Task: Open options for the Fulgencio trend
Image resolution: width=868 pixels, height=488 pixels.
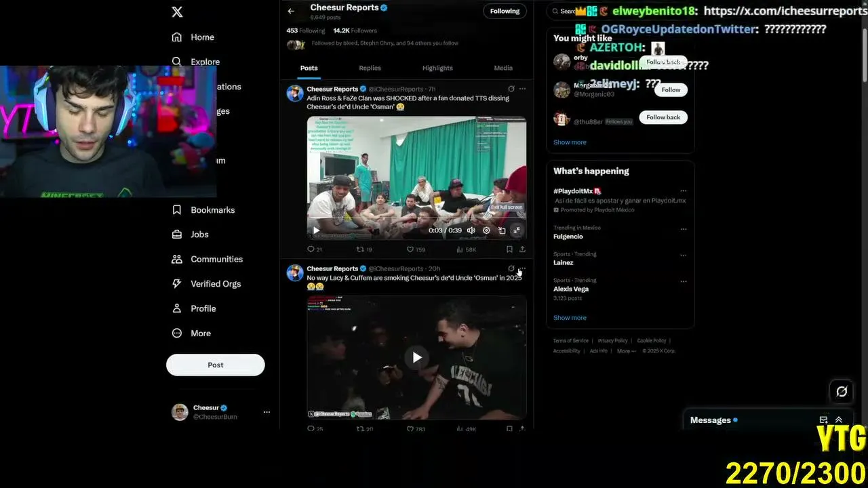Action: point(683,228)
